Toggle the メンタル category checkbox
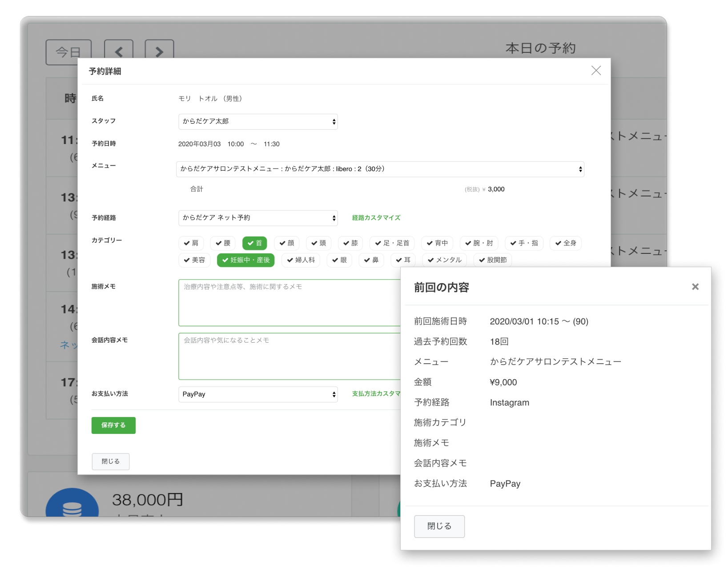The height and width of the screenshot is (581, 728). point(444,260)
